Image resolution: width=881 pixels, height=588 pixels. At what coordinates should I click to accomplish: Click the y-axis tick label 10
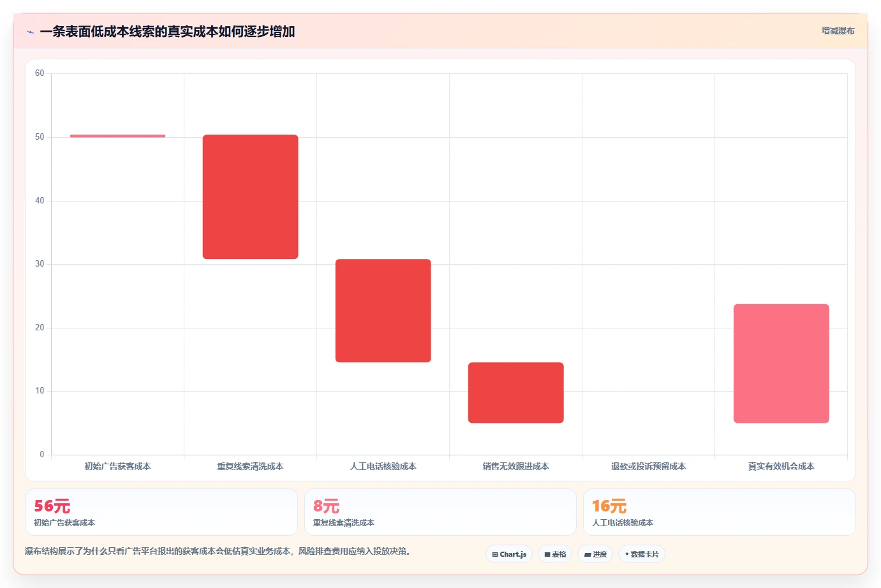[x=40, y=391]
